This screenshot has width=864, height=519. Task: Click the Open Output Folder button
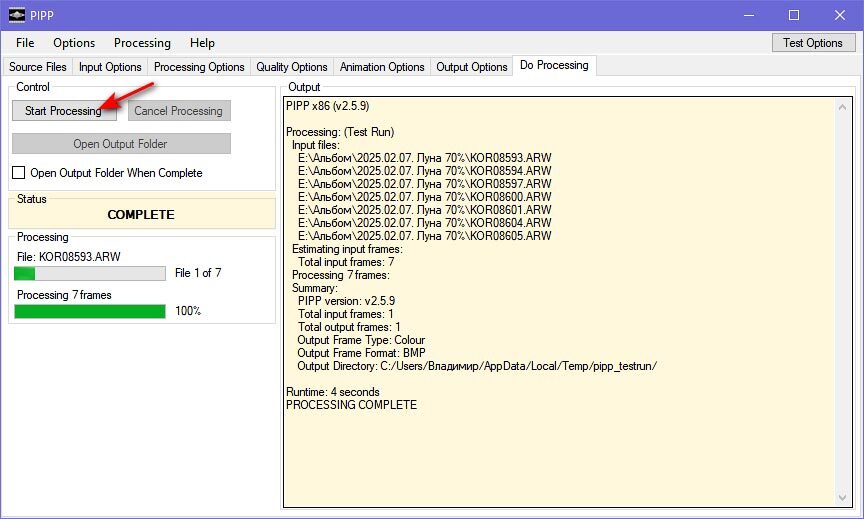[x=121, y=144]
